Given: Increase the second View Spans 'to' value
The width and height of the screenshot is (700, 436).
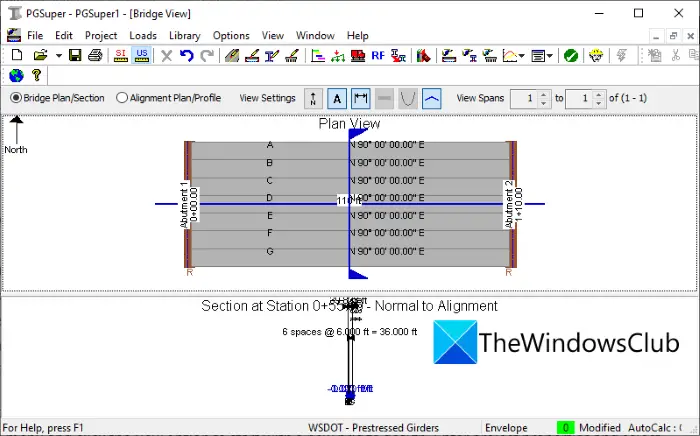Looking at the screenshot, I should pyautogui.click(x=599, y=94).
